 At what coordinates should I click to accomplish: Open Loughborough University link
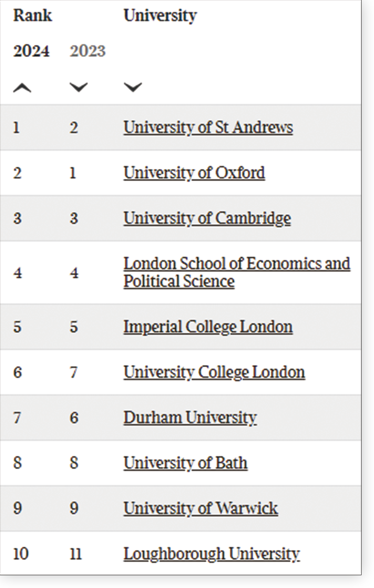coord(212,554)
